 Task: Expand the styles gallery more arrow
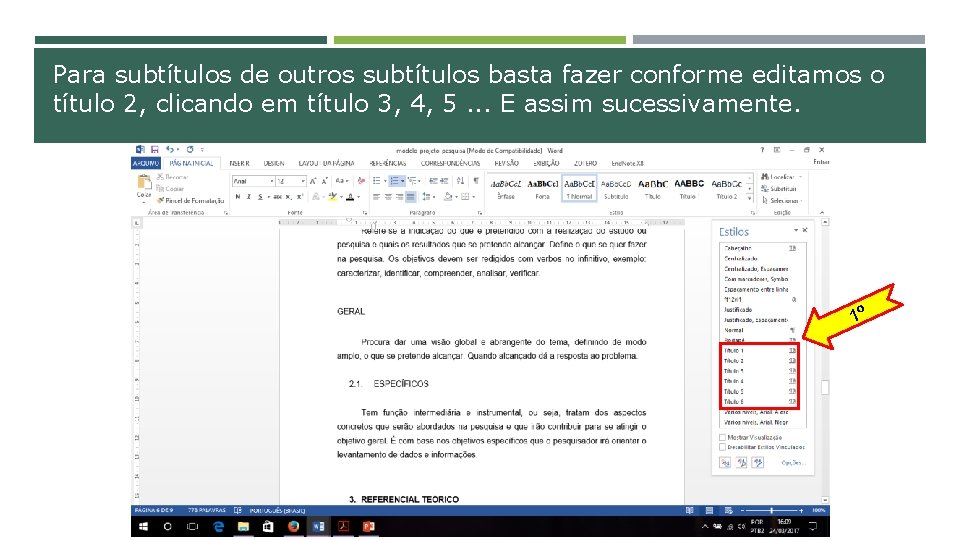pos(749,198)
